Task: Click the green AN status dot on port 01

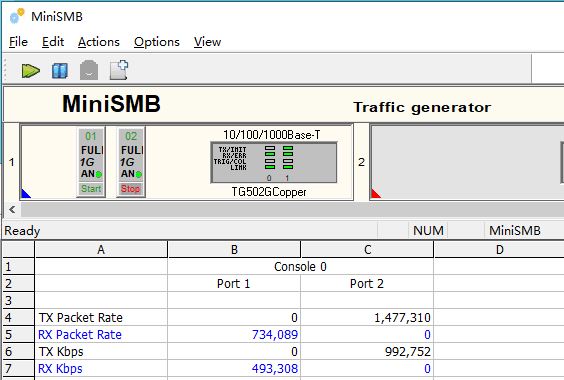Action: click(99, 175)
